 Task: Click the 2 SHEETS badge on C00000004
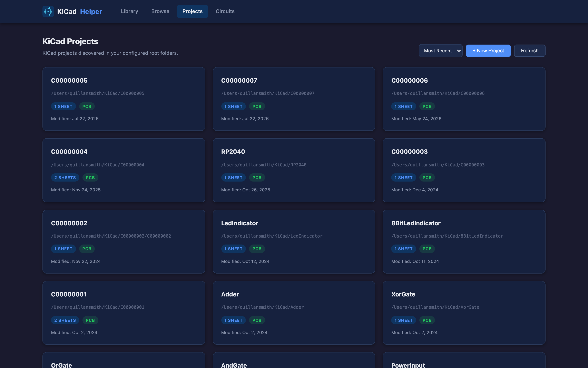(x=65, y=178)
